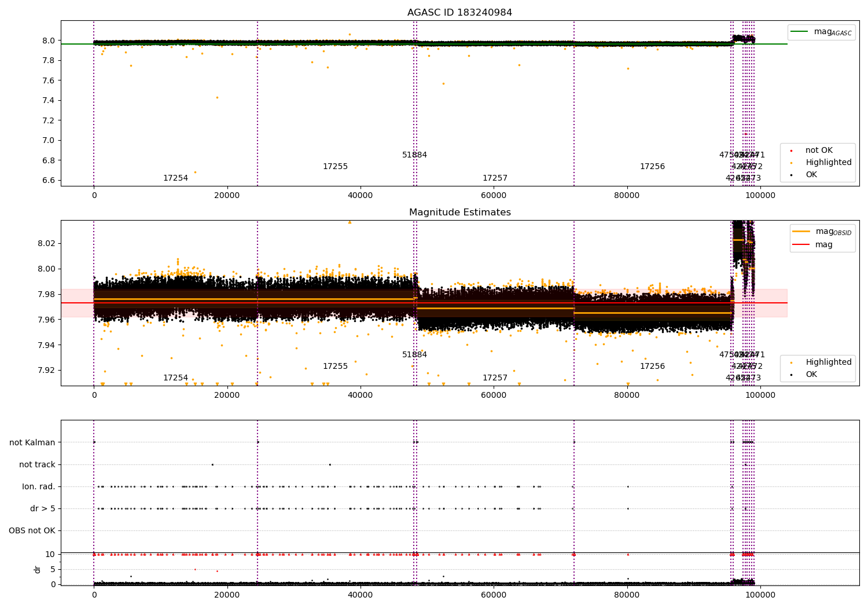The width and height of the screenshot is (868, 608).
Task: Click the 7.92 y-tick in Magnitude Estimates plot
Action: [46, 371]
